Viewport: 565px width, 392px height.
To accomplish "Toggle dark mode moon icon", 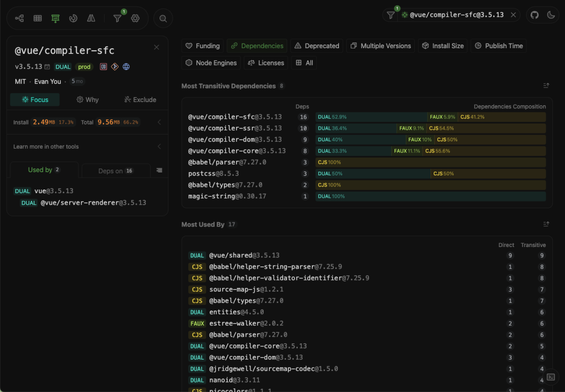I will coord(550,15).
